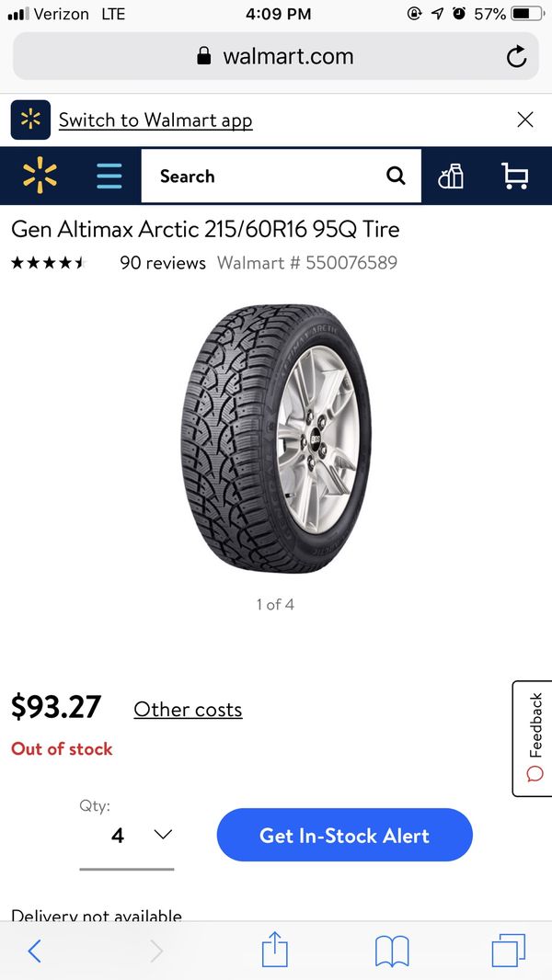
Task: Click the Get In-Stock Alert button
Action: [344, 835]
